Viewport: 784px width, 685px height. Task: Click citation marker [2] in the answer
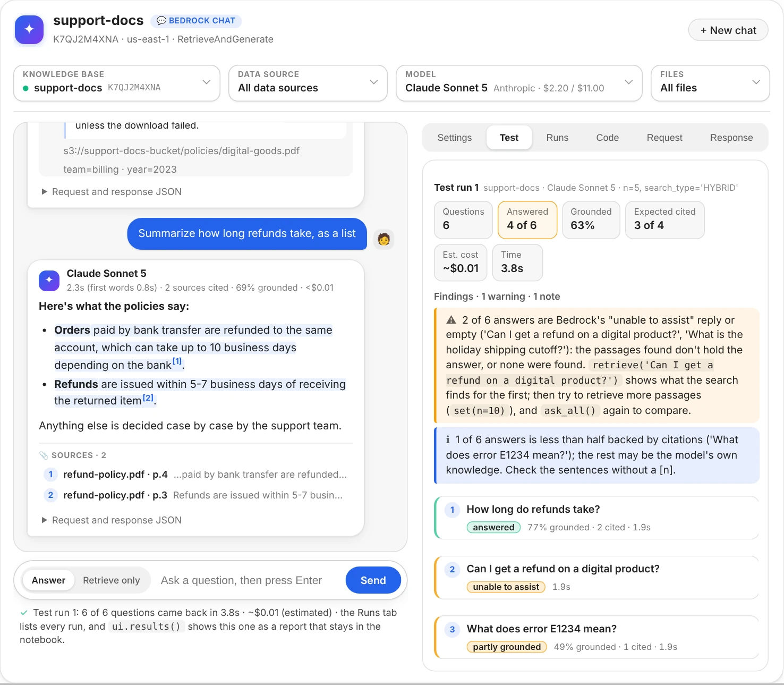[148, 398]
